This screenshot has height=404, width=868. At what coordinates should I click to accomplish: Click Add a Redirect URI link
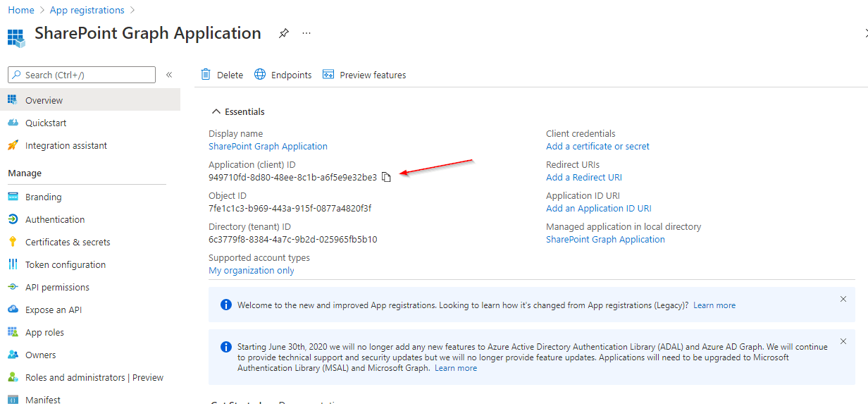(583, 177)
